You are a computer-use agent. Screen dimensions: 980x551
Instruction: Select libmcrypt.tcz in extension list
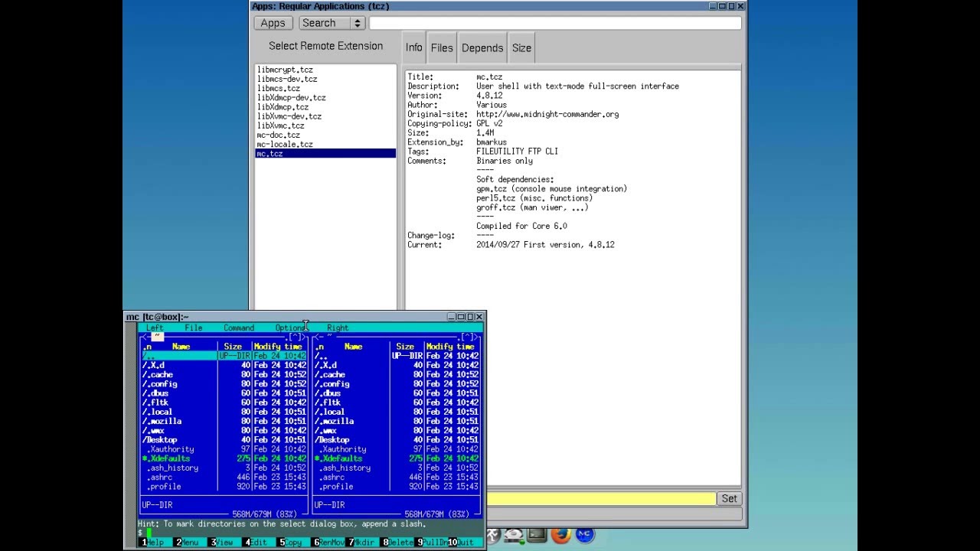325,70
